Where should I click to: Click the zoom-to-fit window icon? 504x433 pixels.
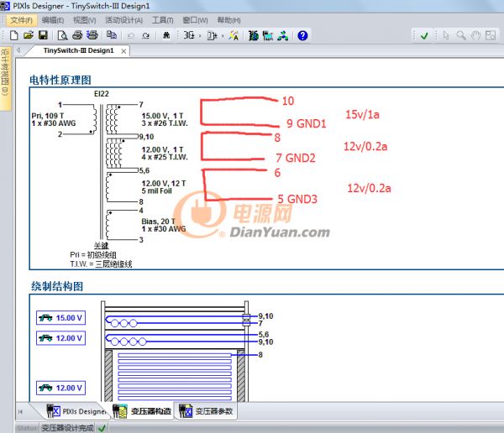491,35
